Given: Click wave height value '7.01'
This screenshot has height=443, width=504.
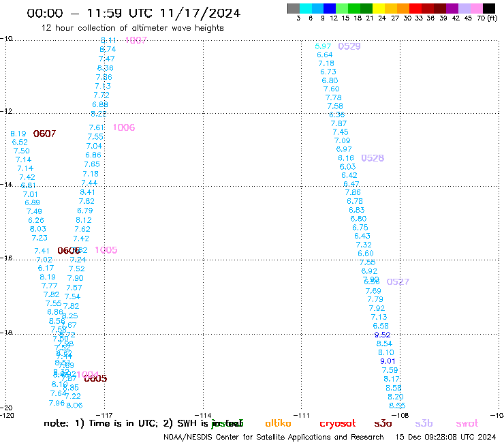Looking at the screenshot, I should (x=30, y=194).
